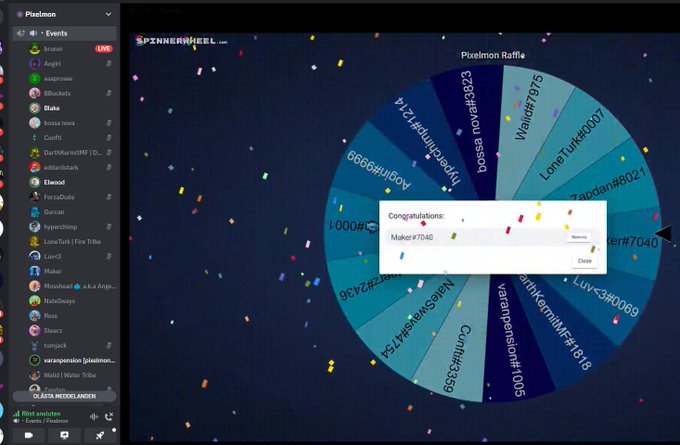Click tomjack's avatar
Screen dimensions: 680x445
click(35, 345)
